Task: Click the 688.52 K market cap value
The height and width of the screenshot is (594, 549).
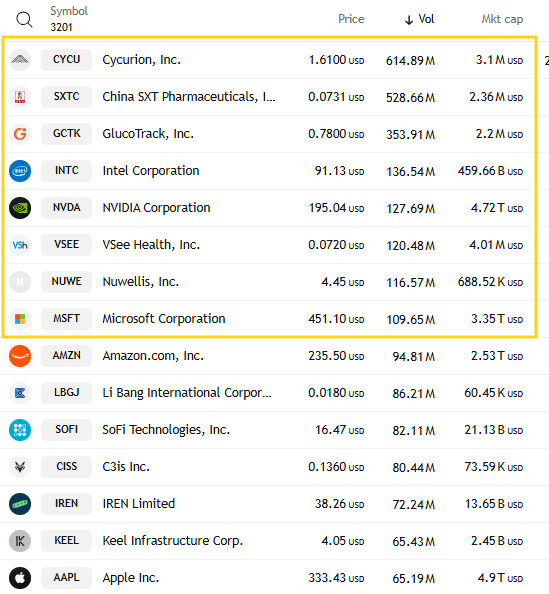Action: point(490,282)
